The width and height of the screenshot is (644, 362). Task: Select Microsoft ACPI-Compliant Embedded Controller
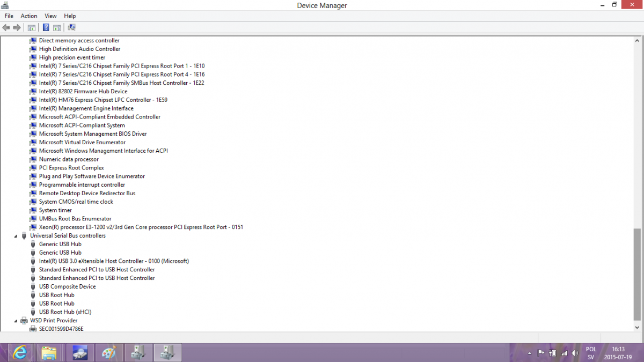100,117
